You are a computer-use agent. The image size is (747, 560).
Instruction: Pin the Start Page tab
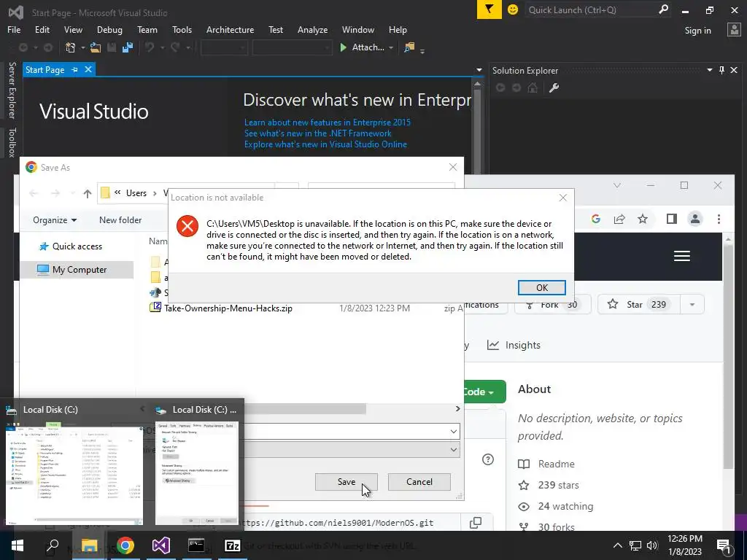(x=75, y=69)
